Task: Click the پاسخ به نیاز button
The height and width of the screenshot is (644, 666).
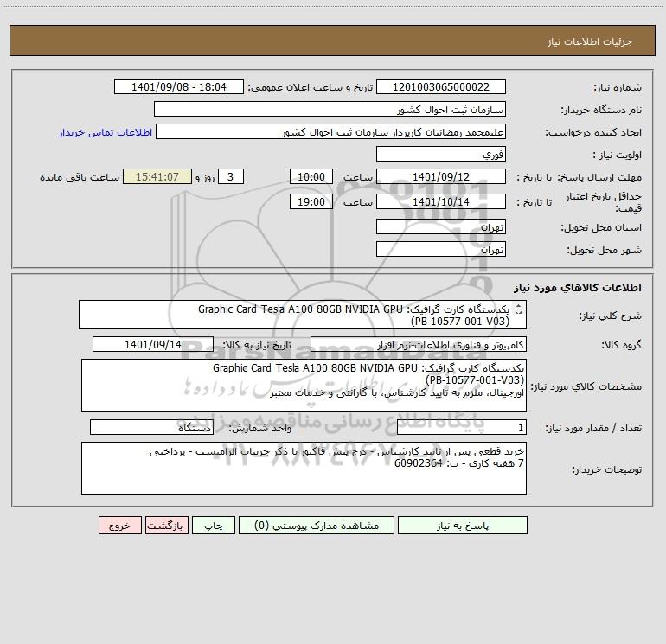Action: (x=463, y=526)
